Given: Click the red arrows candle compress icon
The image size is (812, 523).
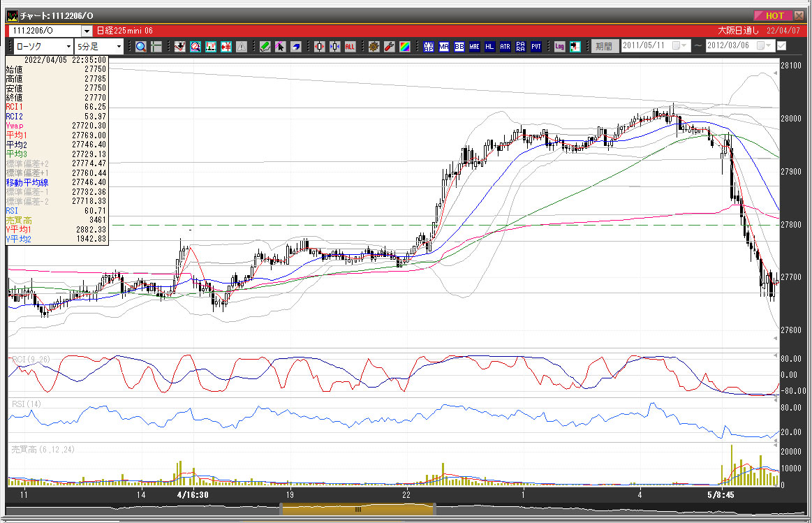Looking at the screenshot, I should pos(320,47).
